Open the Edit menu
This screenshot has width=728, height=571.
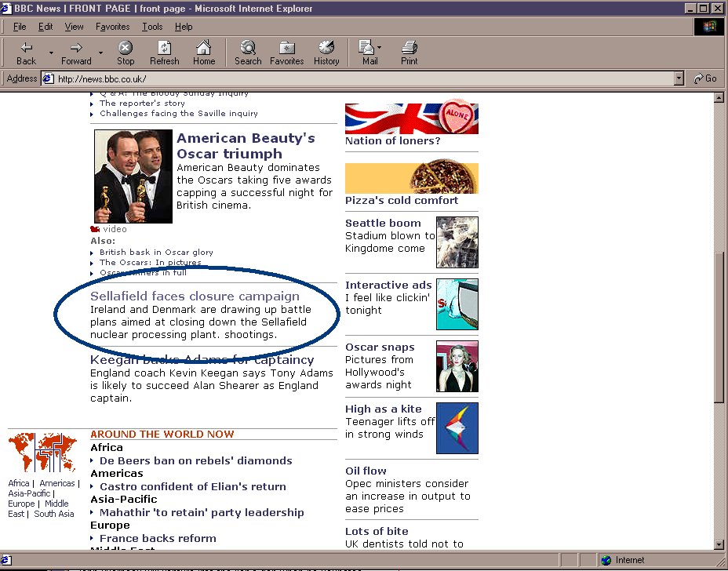coord(45,27)
